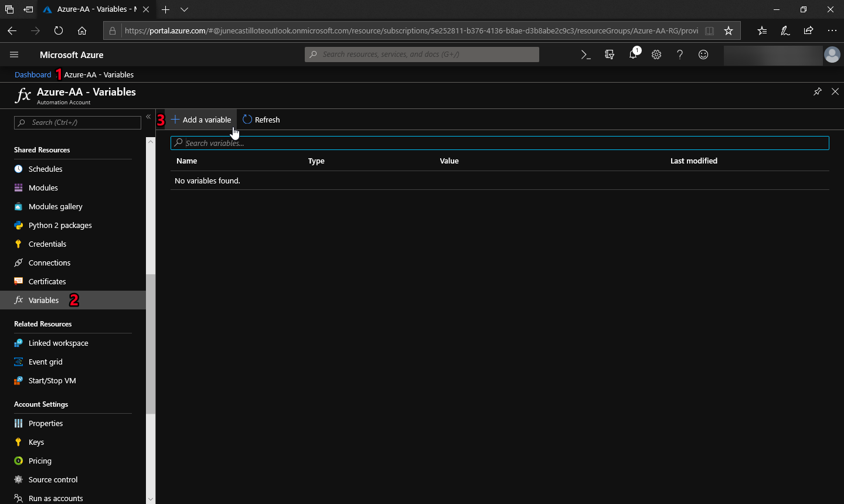Select Python 2 packages
Viewport: 844px width, 504px height.
[x=60, y=225]
